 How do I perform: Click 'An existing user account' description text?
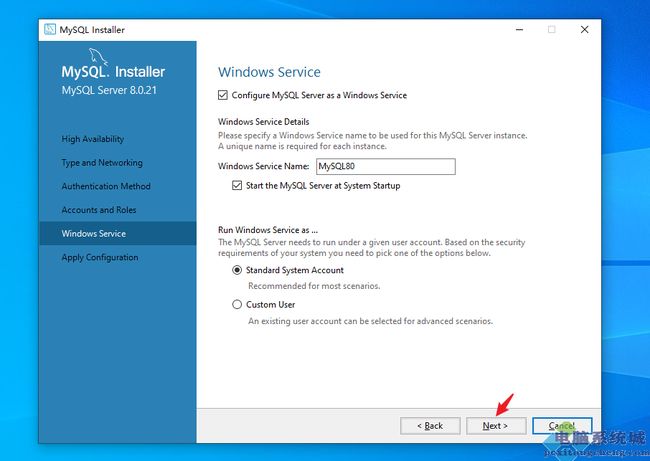coord(370,321)
